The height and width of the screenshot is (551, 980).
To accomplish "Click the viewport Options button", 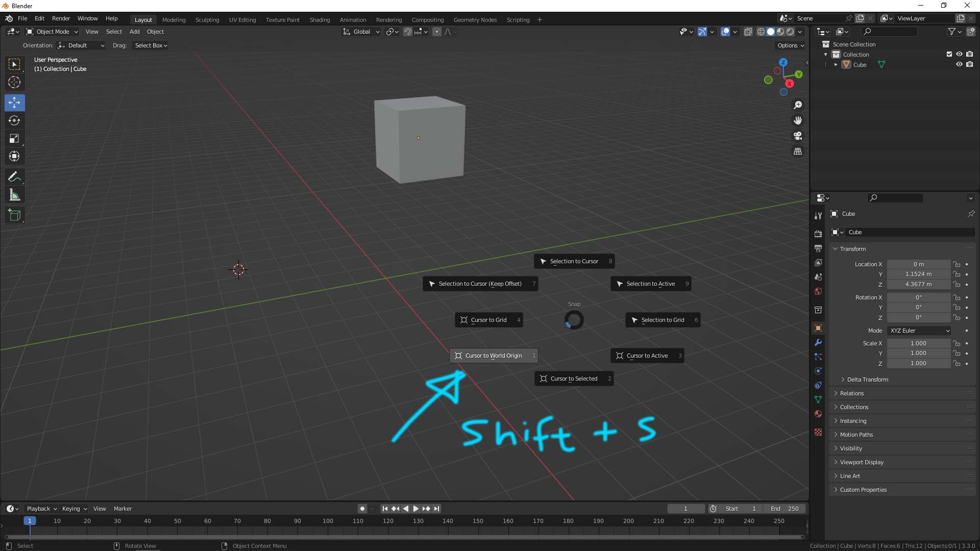I will tap(790, 45).
